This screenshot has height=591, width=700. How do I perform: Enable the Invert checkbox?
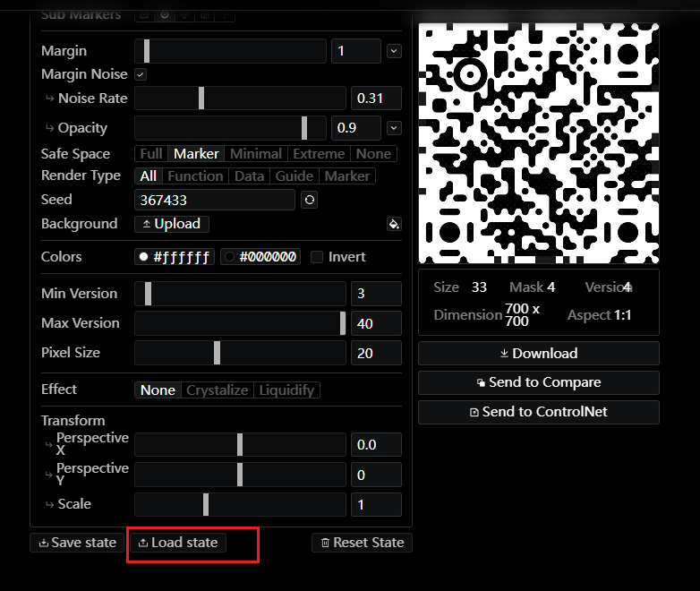point(317,257)
